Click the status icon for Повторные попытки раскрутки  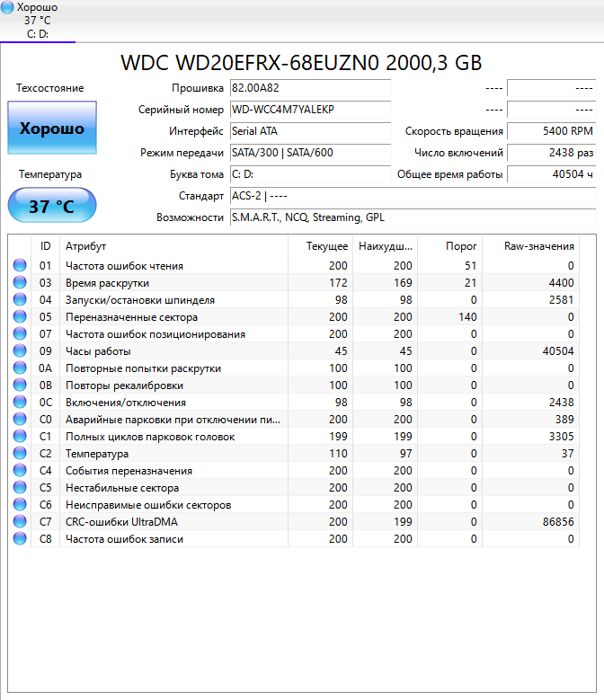20,368
